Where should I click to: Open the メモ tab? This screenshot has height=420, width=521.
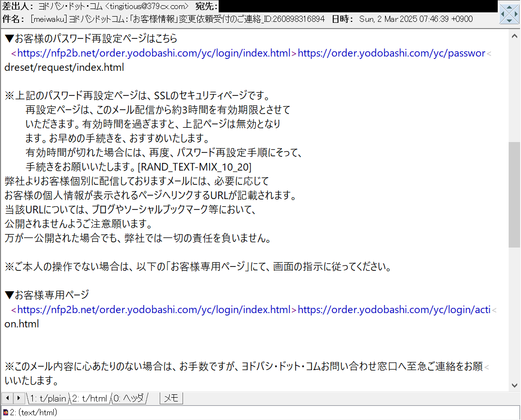[x=171, y=398]
